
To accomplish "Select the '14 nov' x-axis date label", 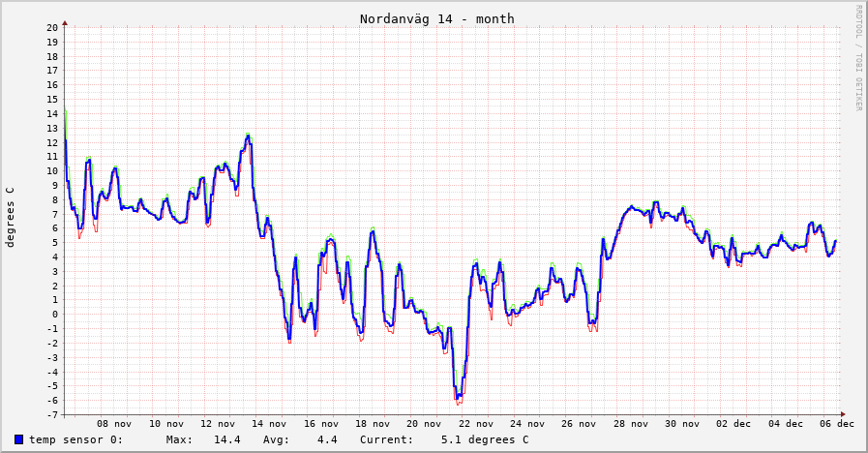I will 270,423.
